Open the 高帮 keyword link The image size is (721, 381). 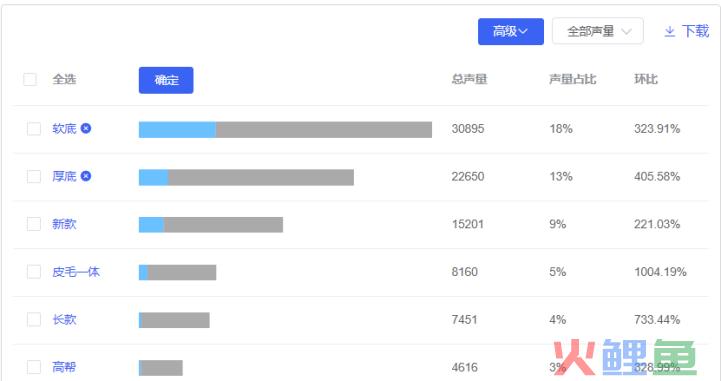pos(64,367)
